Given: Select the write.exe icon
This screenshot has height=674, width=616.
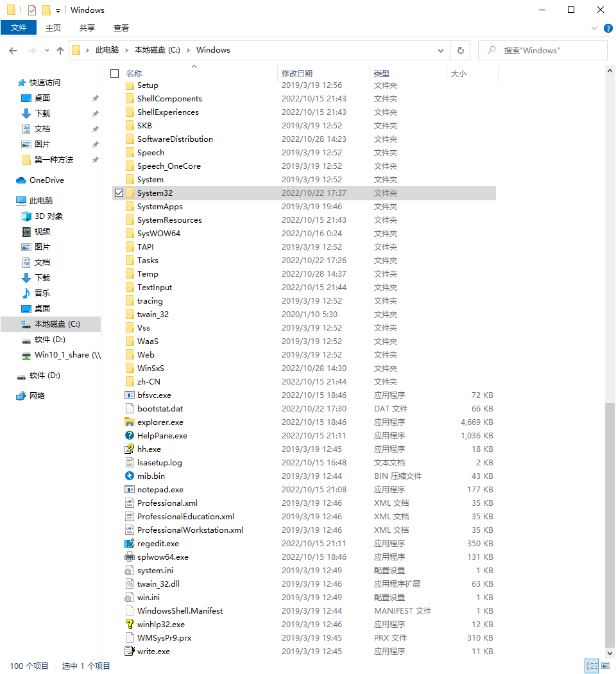Looking at the screenshot, I should (130, 652).
